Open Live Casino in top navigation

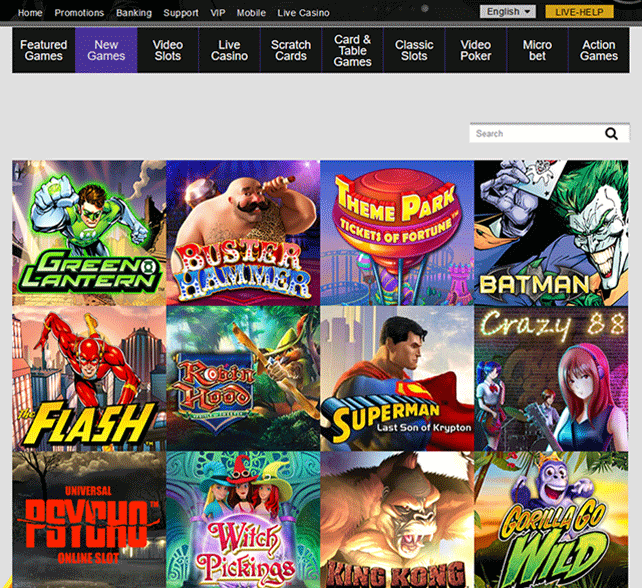pos(303,13)
